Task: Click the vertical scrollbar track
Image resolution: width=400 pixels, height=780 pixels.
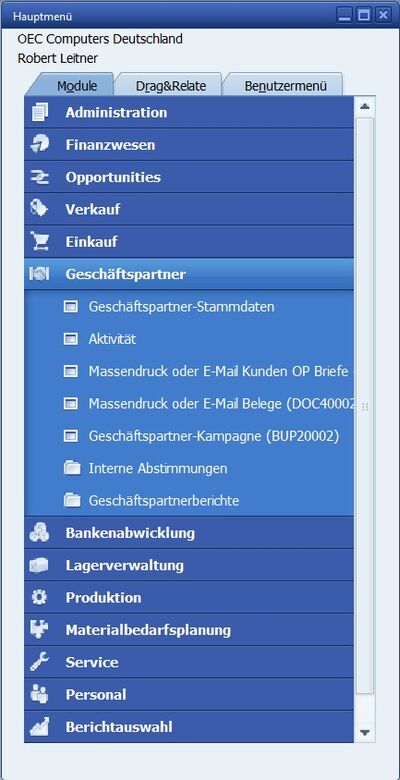Action: pyautogui.click(x=365, y=406)
